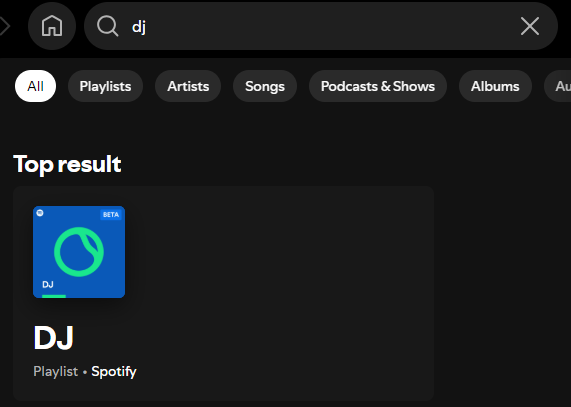Click the small Spotify logo on cover

[40, 213]
